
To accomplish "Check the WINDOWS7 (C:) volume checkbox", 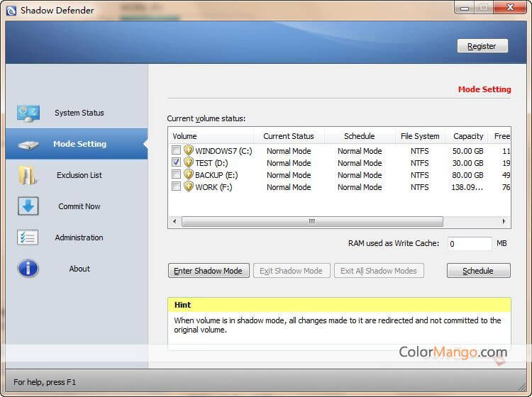I will [176, 151].
